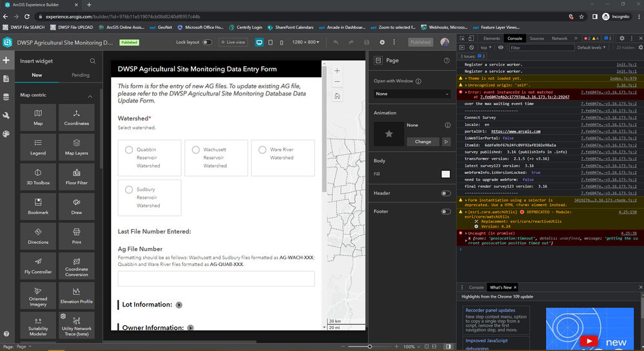
Task: Click the console Filter input field
Action: click(542, 48)
